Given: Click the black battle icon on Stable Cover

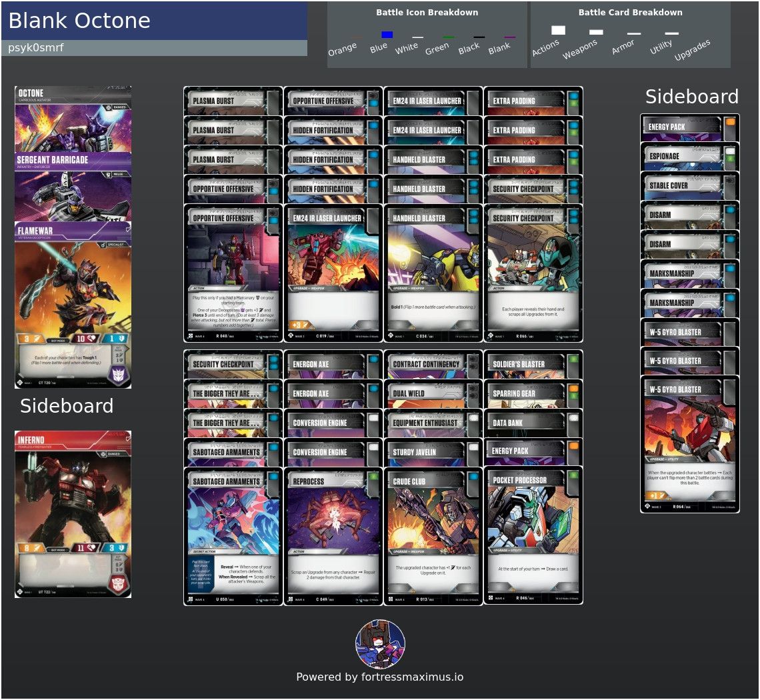Looking at the screenshot, I should (x=730, y=181).
